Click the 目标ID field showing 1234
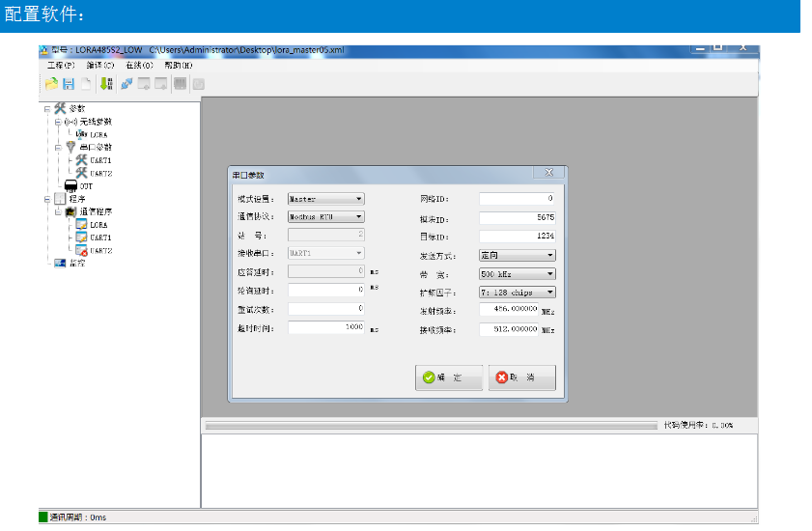This screenshot has width=812, height=531. click(518, 237)
